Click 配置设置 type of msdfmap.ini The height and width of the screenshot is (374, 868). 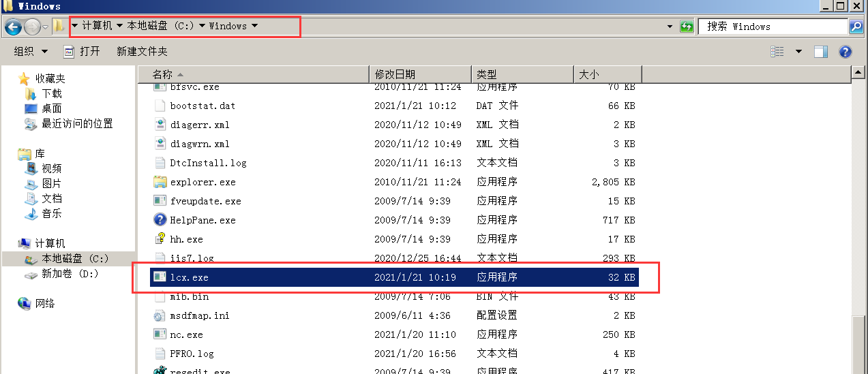point(496,315)
